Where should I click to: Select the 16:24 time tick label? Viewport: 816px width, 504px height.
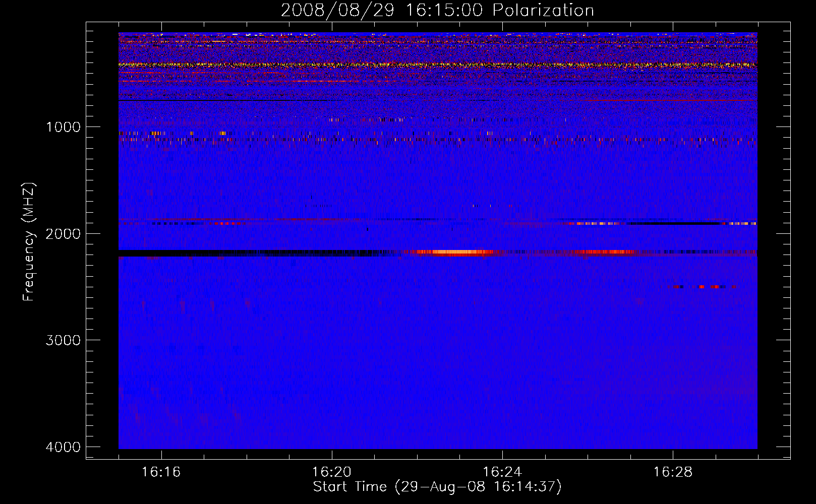click(x=502, y=472)
